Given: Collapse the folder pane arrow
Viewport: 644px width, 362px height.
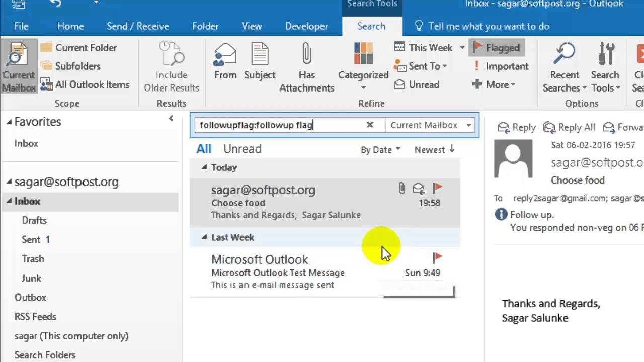Looking at the screenshot, I should coord(171,118).
